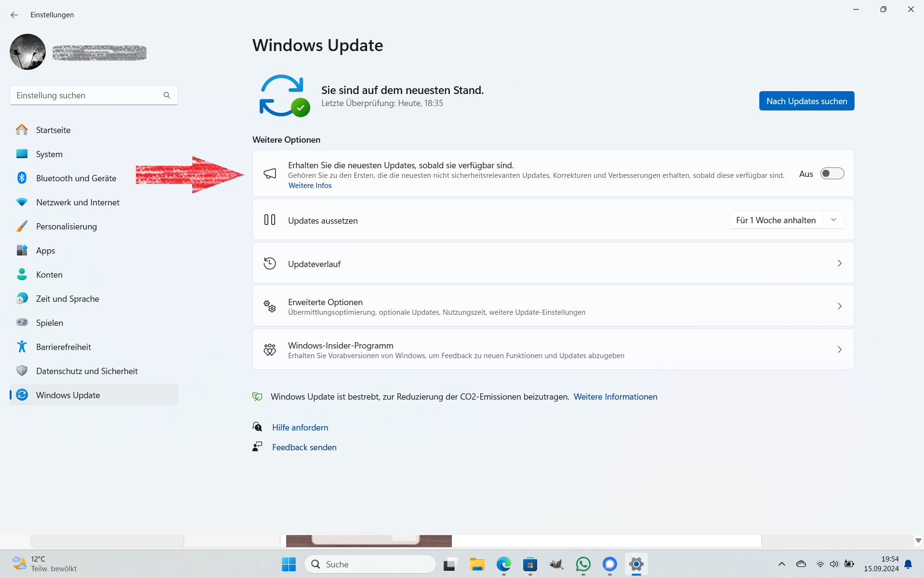Expand the Windows-Insider-Programm entry
This screenshot has width=924, height=578.
tap(840, 349)
